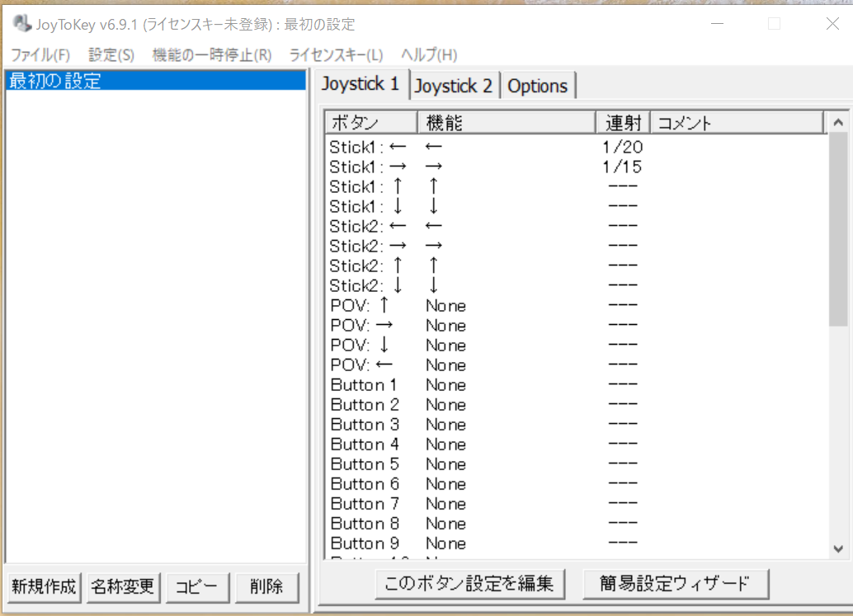Viewport: 853px width, 616px height.
Task: Switch to the Joystick 1 tab
Action: pos(361,84)
